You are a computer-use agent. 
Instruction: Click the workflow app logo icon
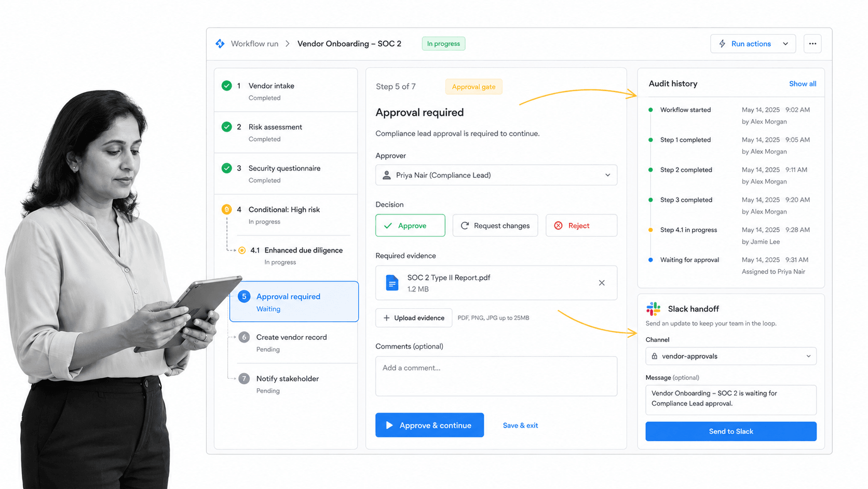(220, 44)
